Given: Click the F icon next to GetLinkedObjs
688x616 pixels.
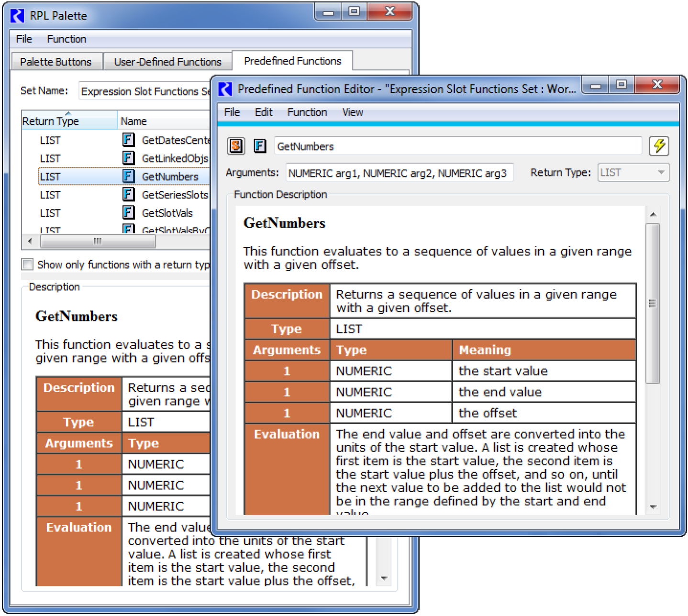Looking at the screenshot, I should [x=128, y=158].
